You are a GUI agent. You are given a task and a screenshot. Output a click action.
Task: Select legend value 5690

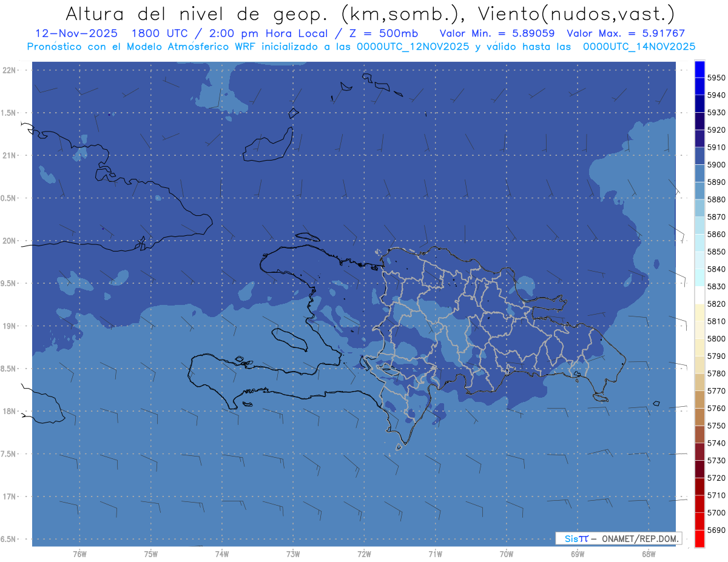716,530
